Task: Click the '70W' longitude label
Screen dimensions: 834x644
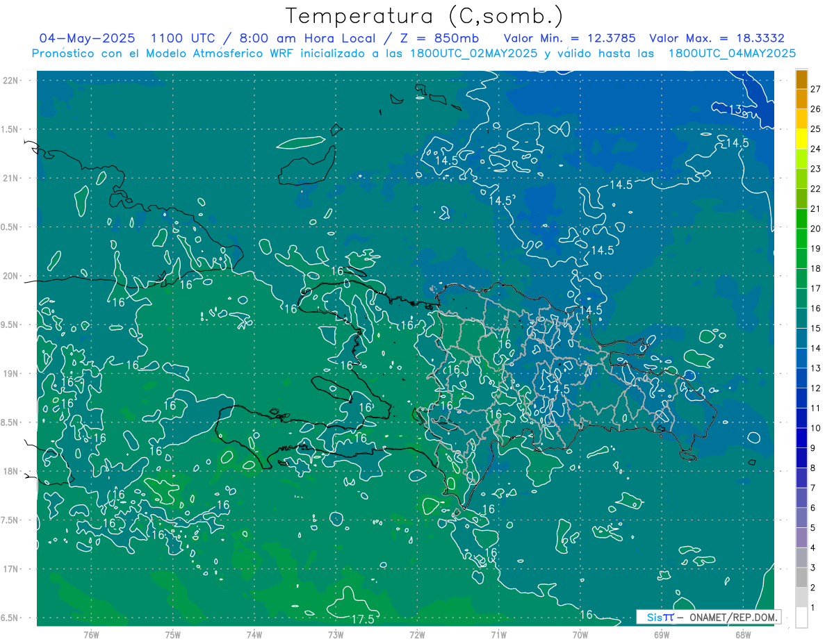Action: coord(580,634)
